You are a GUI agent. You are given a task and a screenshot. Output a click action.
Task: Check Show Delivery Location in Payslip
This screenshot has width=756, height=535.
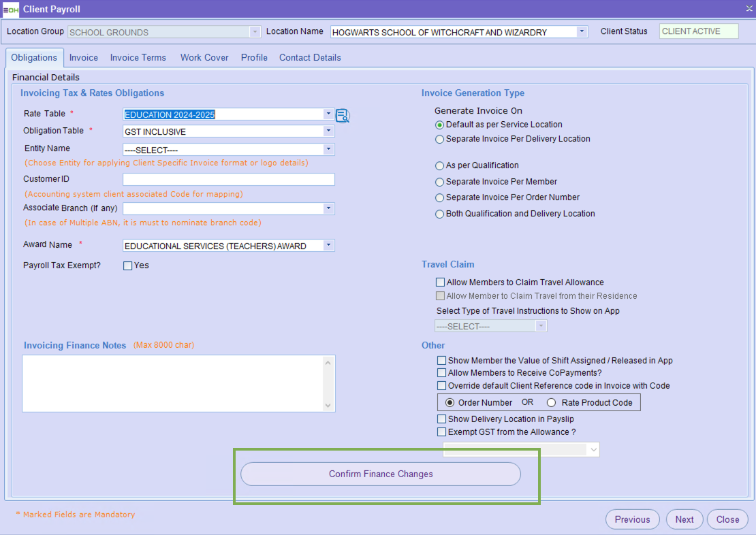[442, 419]
